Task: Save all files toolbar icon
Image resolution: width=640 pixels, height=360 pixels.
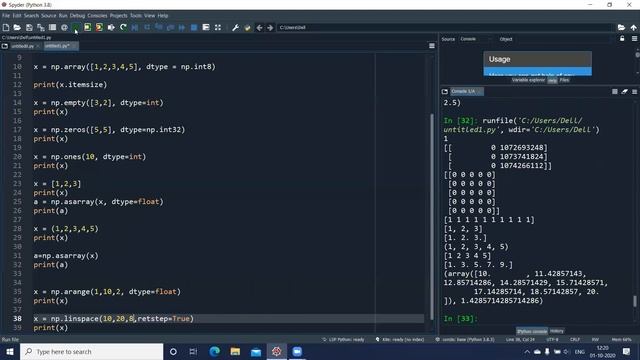Action: 41,27
